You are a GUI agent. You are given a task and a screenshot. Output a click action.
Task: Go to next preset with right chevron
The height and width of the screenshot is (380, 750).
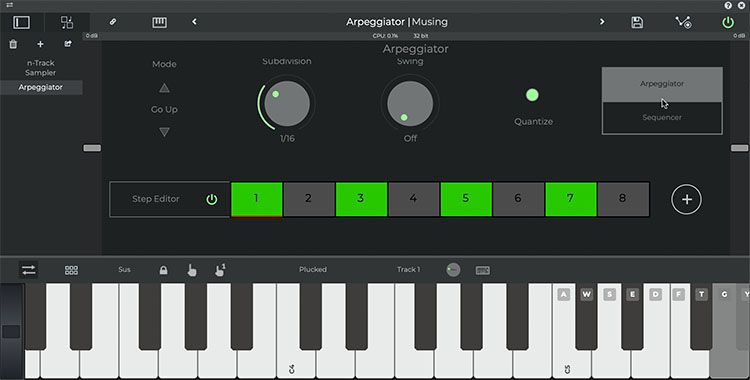[602, 22]
